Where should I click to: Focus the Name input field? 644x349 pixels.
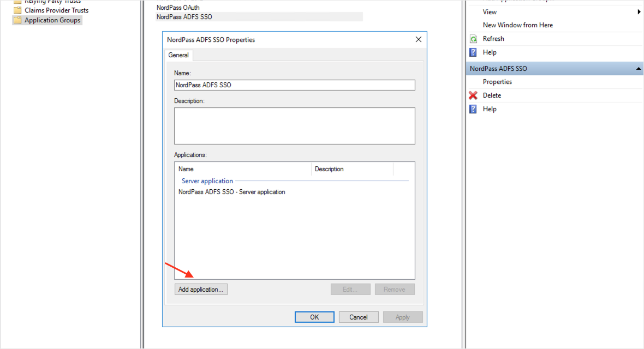[295, 85]
